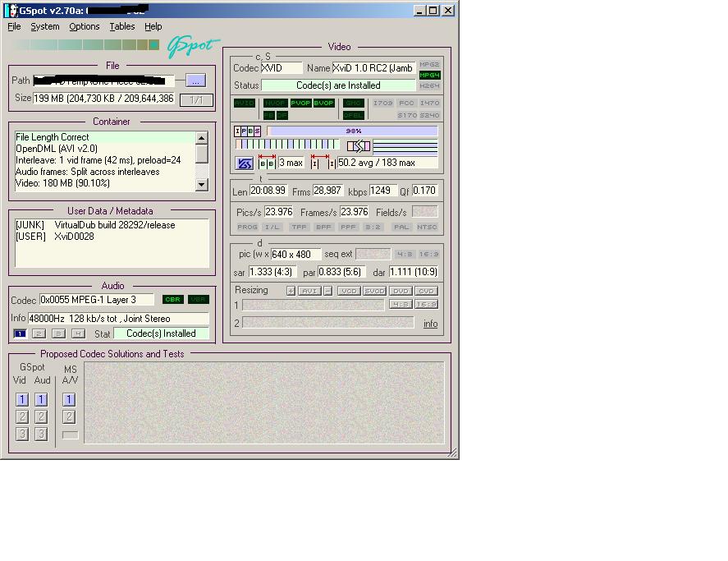Click the striped frame sequence bar

[x=287, y=144]
